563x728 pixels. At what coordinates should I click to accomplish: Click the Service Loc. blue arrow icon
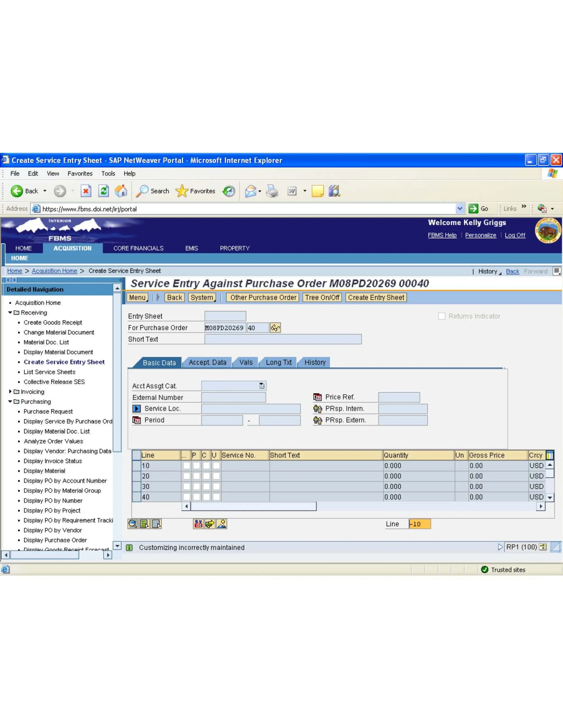tap(136, 409)
